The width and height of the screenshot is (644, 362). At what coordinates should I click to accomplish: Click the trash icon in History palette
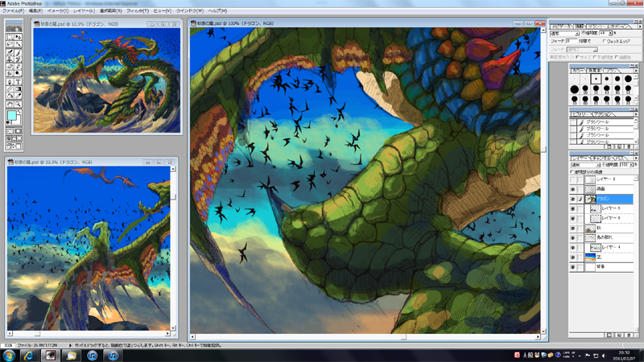(x=630, y=146)
